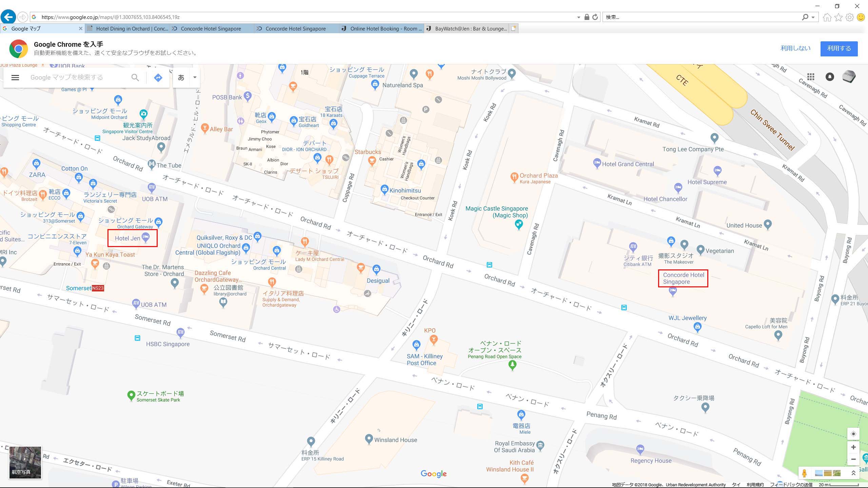Select the HSBC Singapore ATM marker
868x488 pixels.
(x=180, y=333)
